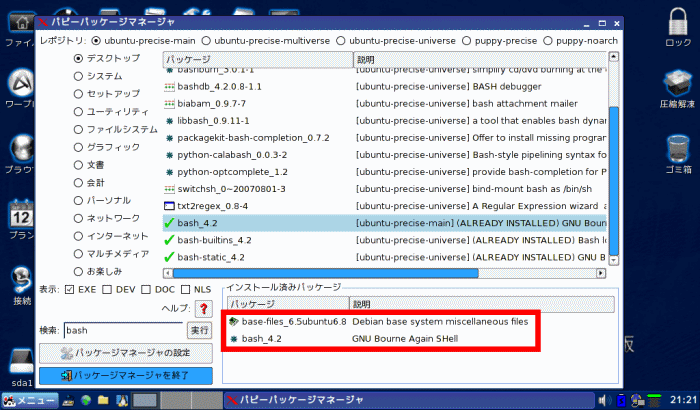Image resolution: width=700 pixels, height=410 pixels.
Task: Click the green checkmark beside bash-static_4.2
Action: 169,257
